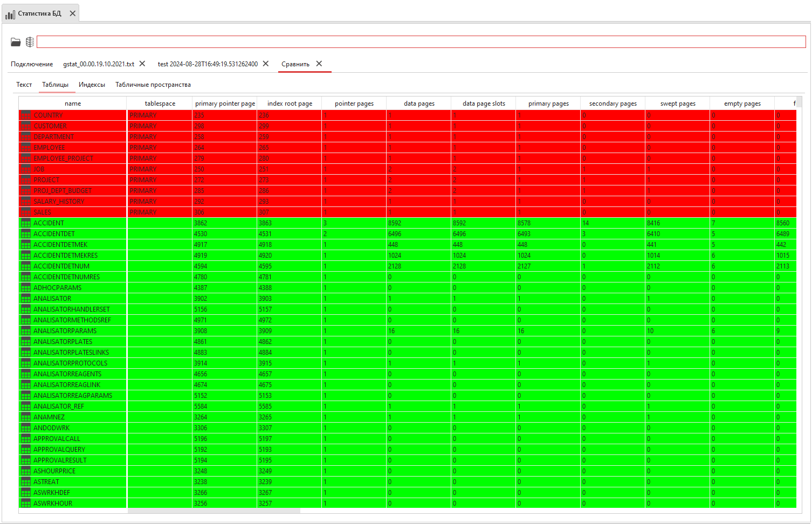Sort the table by the name column

[x=72, y=103]
